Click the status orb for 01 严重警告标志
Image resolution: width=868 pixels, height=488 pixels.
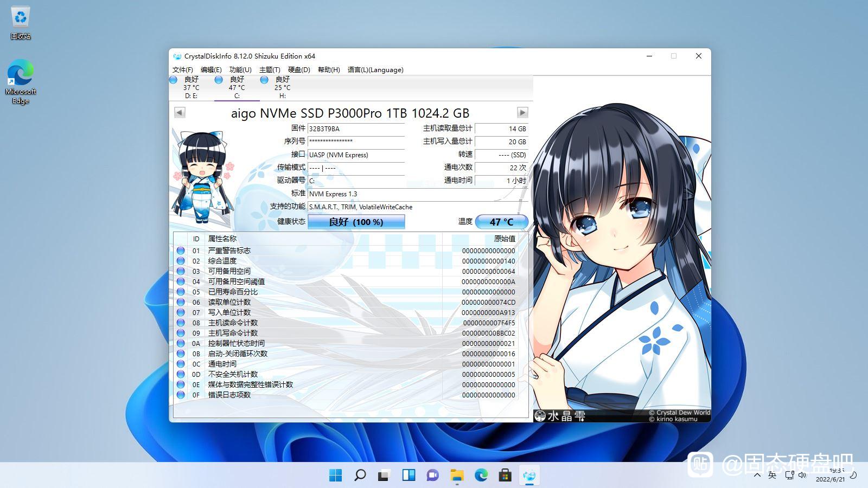181,251
